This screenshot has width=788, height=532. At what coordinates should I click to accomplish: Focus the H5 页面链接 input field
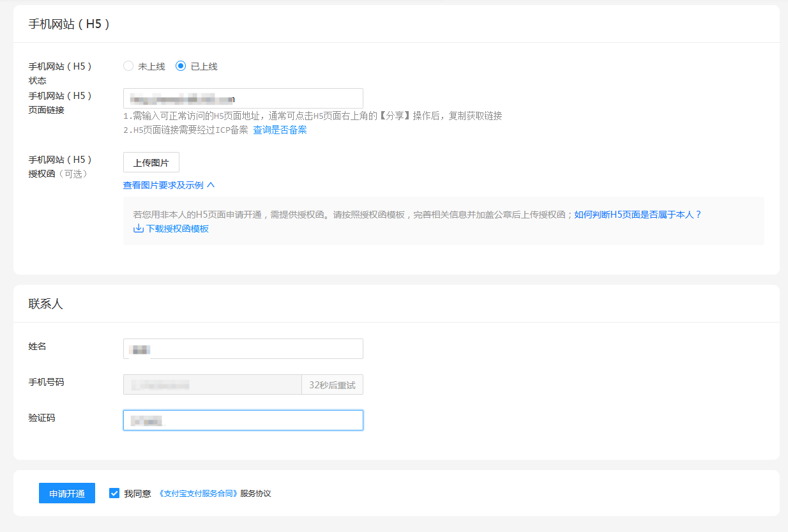coord(243,98)
